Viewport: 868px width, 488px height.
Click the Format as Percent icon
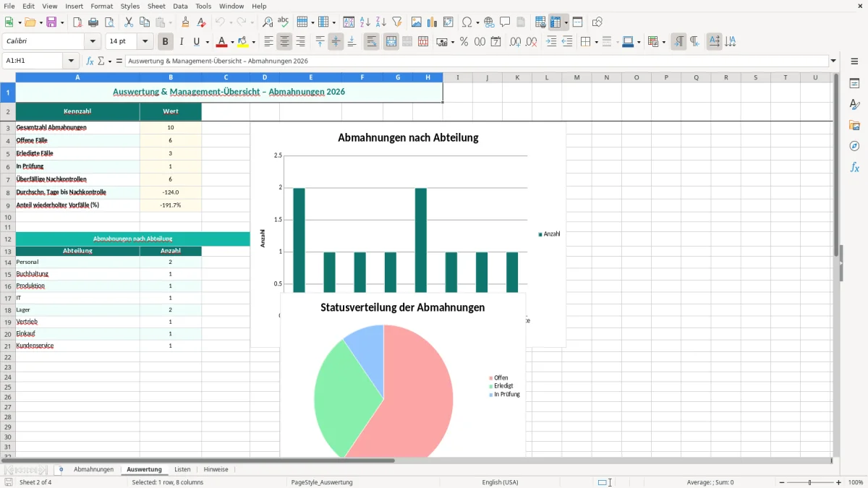click(x=464, y=42)
